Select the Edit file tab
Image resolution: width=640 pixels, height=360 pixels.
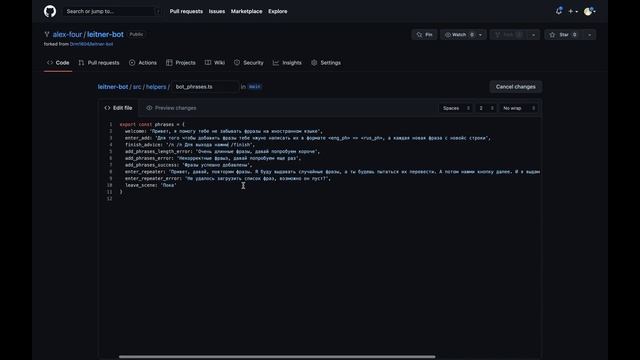pos(118,108)
